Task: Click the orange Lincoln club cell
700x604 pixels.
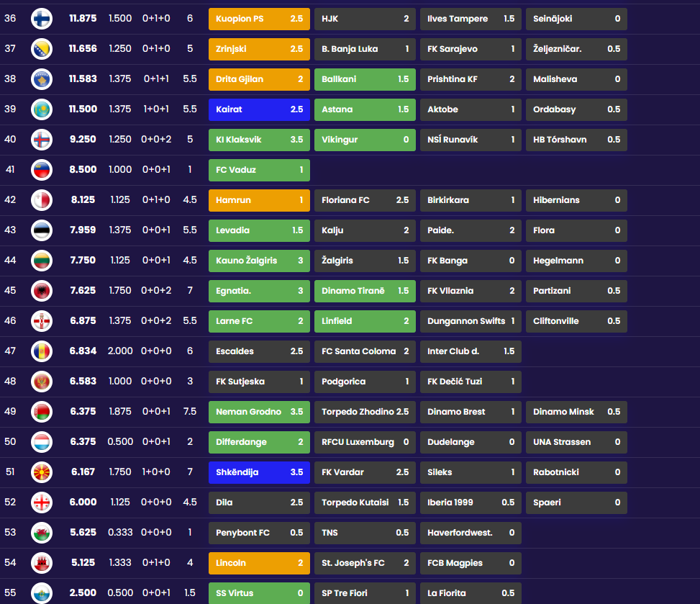Action: tap(259, 563)
